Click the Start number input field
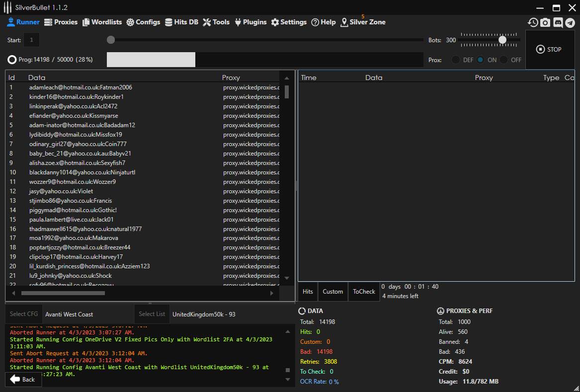This screenshot has height=392, width=580. click(x=31, y=40)
